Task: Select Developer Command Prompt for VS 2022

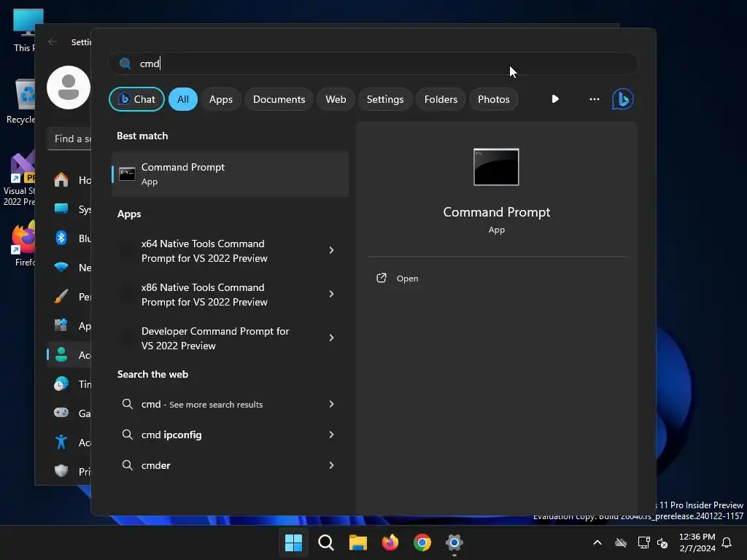Action: pos(230,338)
